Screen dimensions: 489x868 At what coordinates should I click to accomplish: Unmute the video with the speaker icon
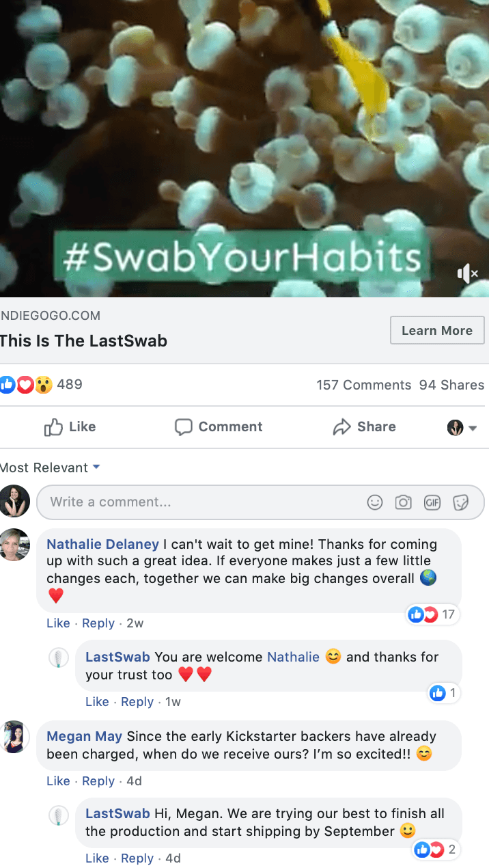[467, 273]
